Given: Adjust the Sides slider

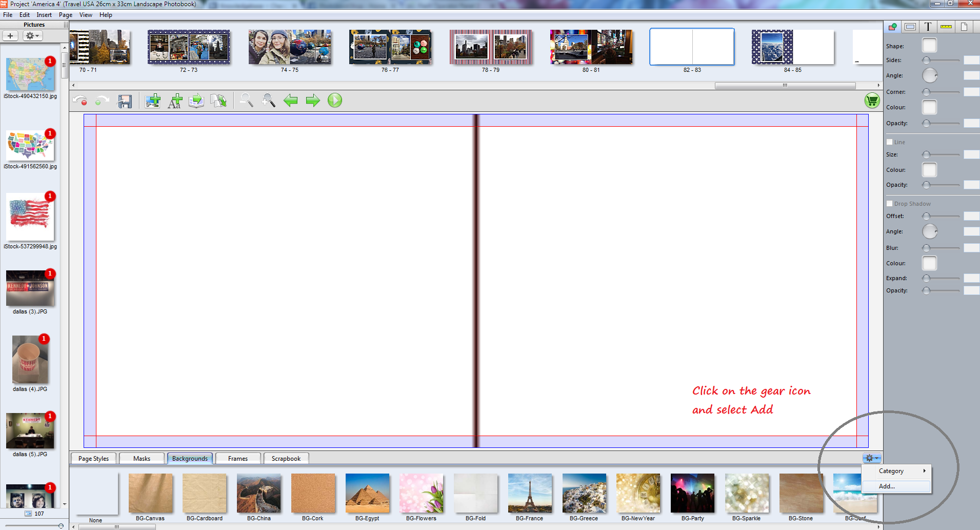Looking at the screenshot, I should [x=941, y=61].
